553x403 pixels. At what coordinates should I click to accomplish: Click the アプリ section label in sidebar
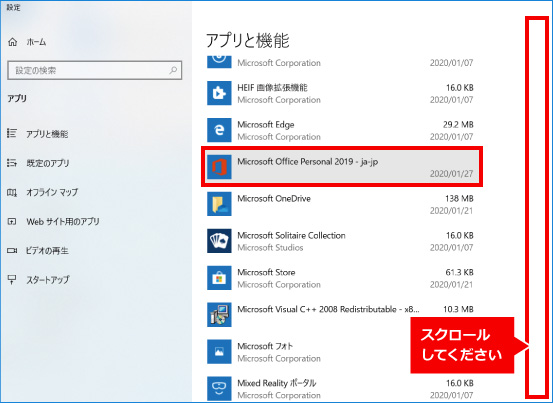point(17,98)
